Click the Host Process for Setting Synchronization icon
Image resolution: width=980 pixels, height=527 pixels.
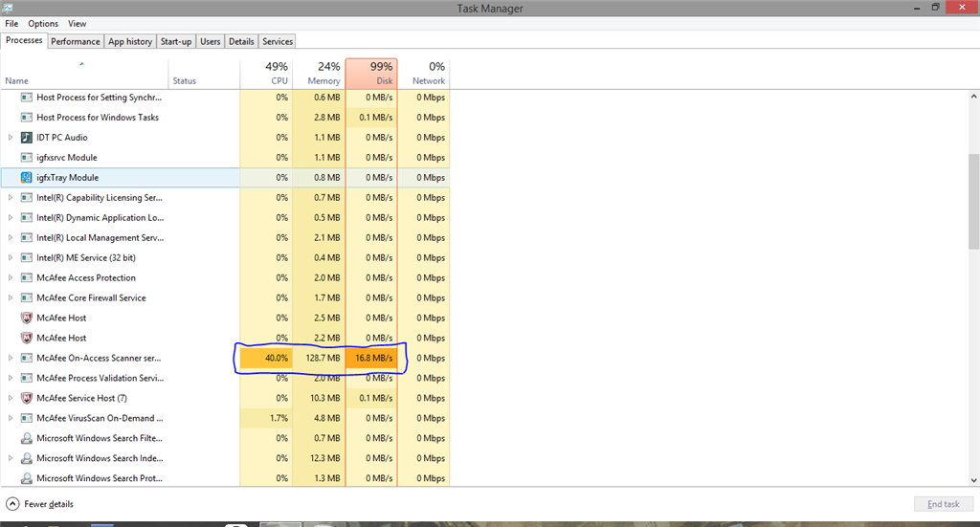tap(26, 98)
